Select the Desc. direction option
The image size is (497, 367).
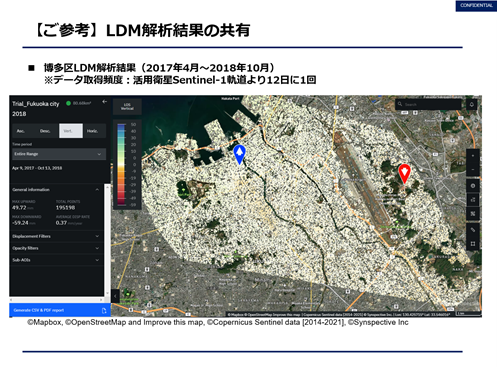pos(45,131)
